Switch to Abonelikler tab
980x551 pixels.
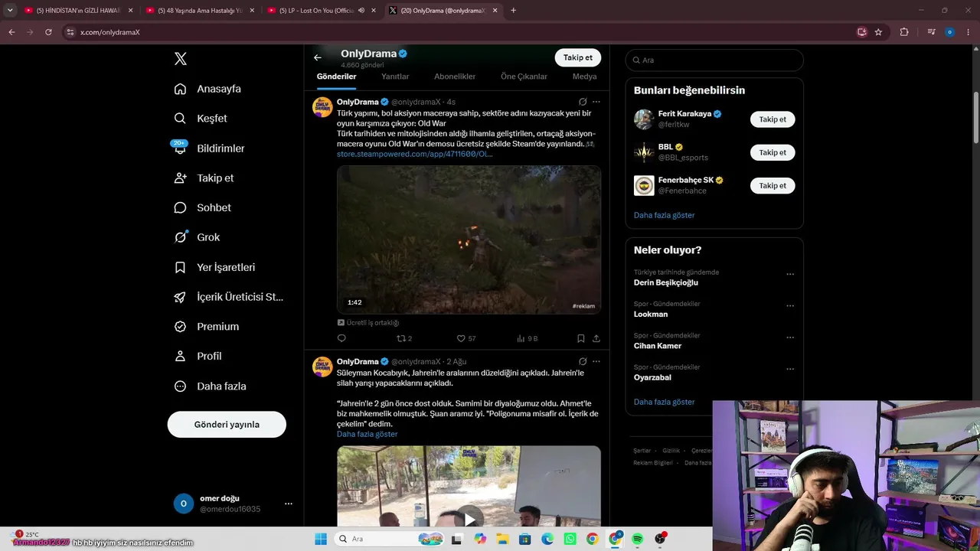click(455, 77)
